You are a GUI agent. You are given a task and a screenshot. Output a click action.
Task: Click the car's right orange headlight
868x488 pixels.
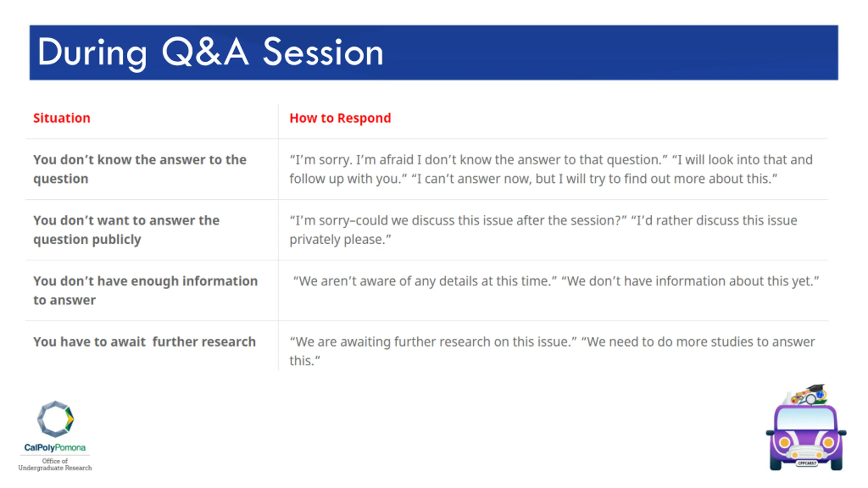tap(828, 442)
